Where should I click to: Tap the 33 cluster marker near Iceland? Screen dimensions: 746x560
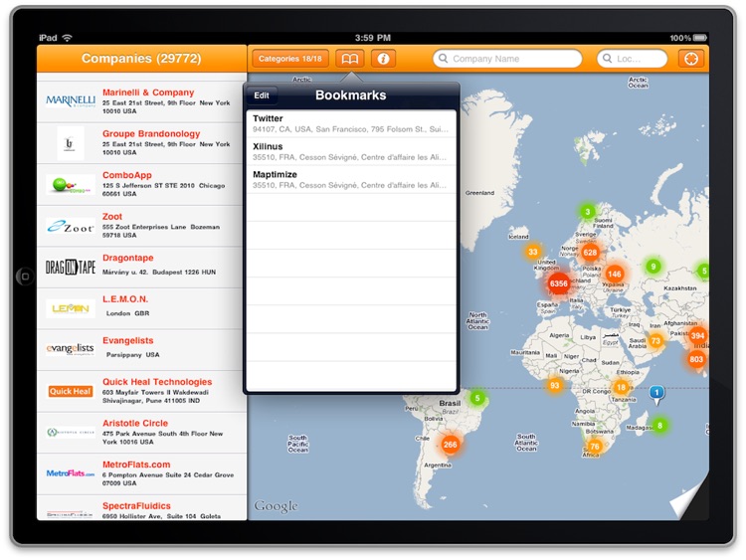pyautogui.click(x=533, y=253)
